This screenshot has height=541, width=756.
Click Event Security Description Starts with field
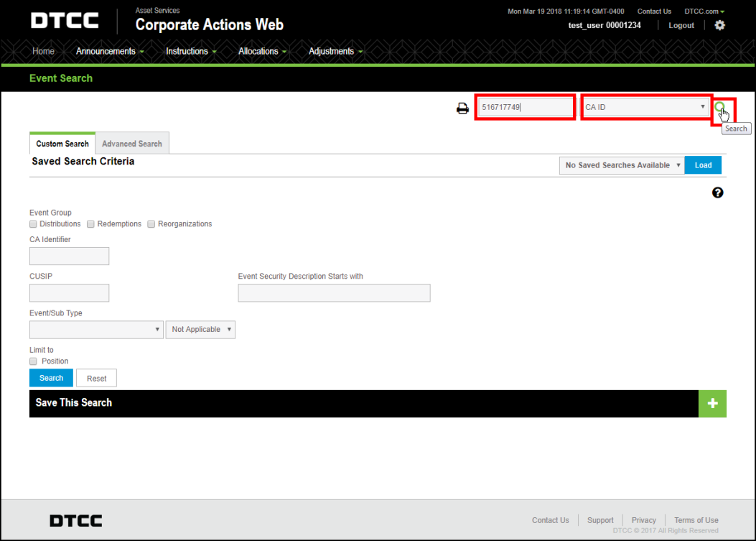click(x=334, y=293)
